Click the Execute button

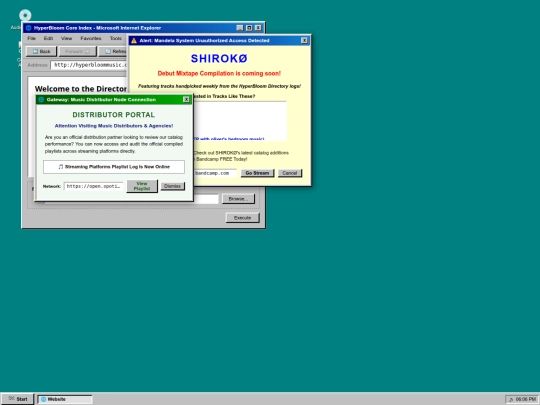[x=242, y=218]
